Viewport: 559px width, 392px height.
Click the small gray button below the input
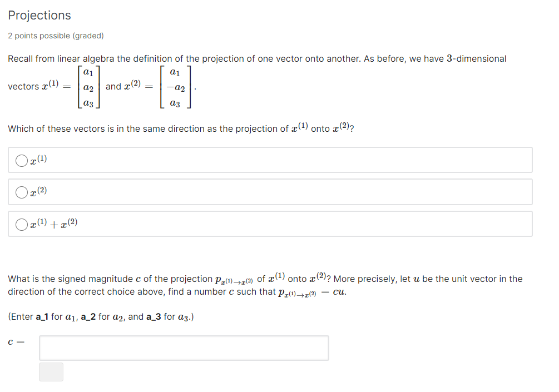(x=51, y=372)
